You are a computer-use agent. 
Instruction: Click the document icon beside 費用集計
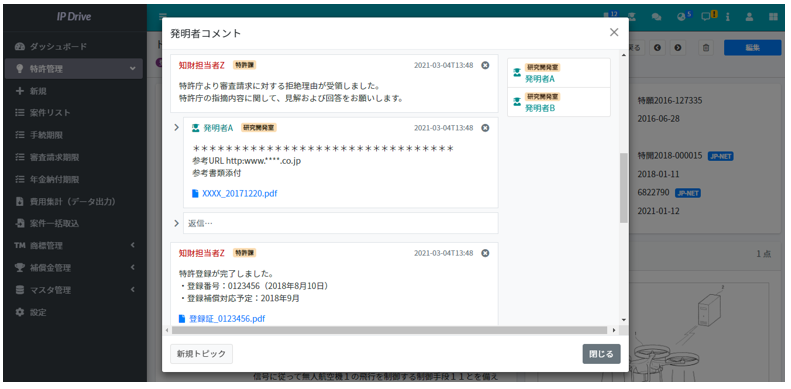coord(20,202)
